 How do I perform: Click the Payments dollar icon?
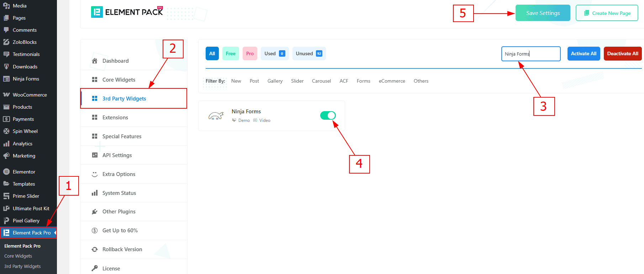(6, 119)
